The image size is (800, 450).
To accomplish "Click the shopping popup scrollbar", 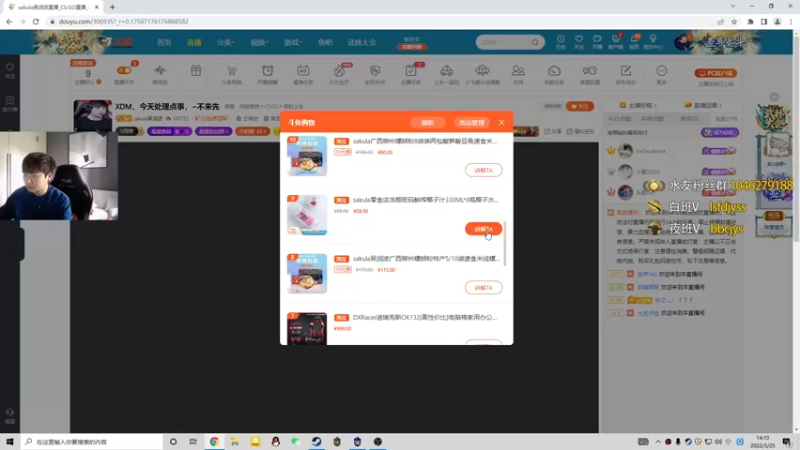I will pos(505,243).
